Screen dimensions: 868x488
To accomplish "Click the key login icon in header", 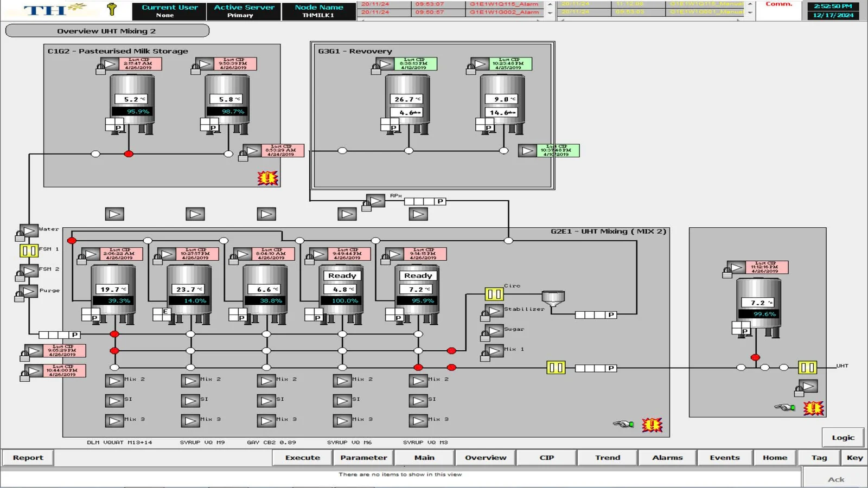I will click(112, 9).
